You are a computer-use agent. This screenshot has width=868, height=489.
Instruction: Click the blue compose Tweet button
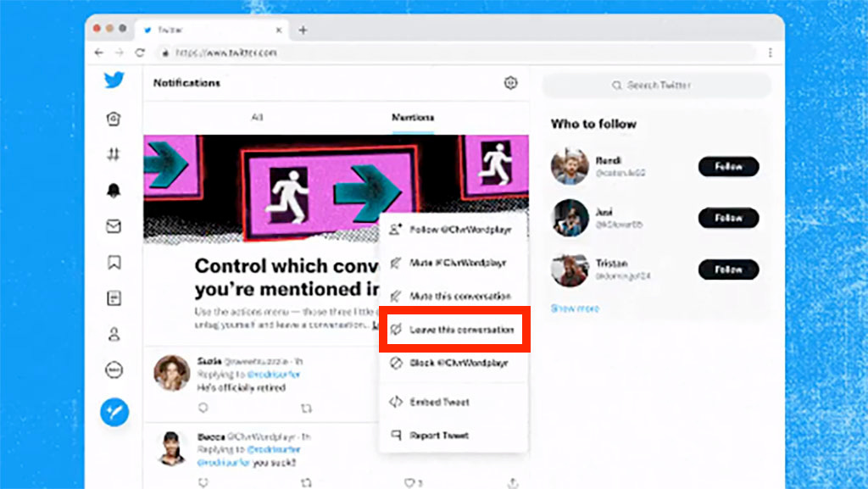114,412
